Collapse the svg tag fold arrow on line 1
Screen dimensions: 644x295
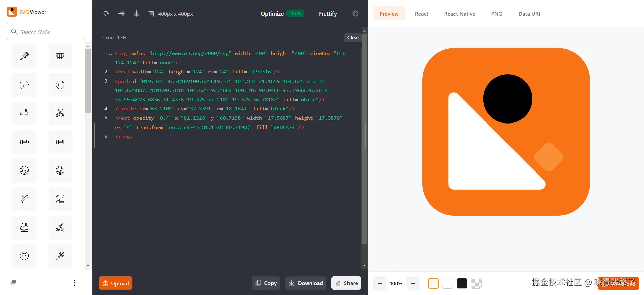(110, 55)
